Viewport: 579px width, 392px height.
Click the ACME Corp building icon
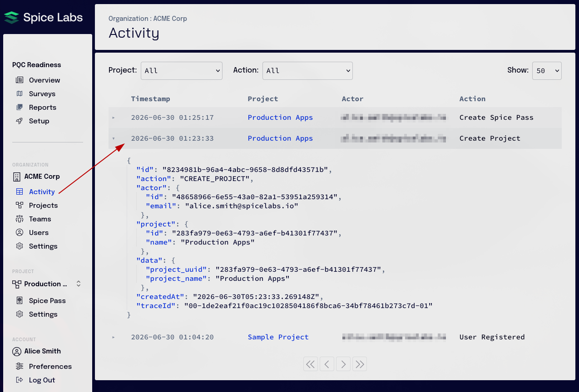pos(17,176)
